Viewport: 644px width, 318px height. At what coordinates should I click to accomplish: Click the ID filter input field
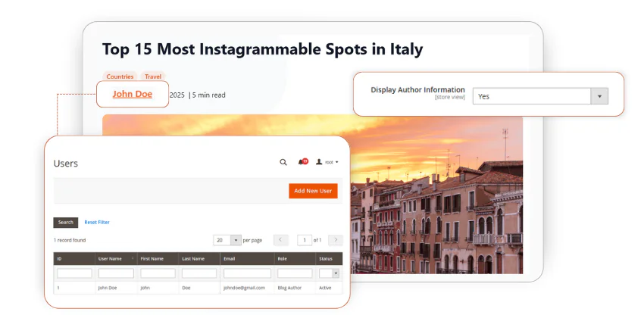pos(74,273)
